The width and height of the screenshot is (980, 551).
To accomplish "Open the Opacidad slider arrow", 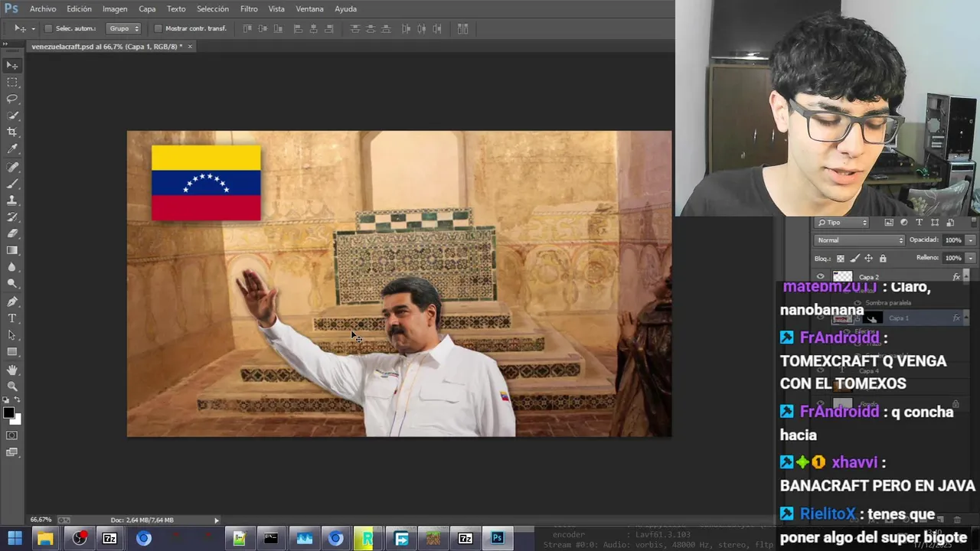I will click(971, 240).
